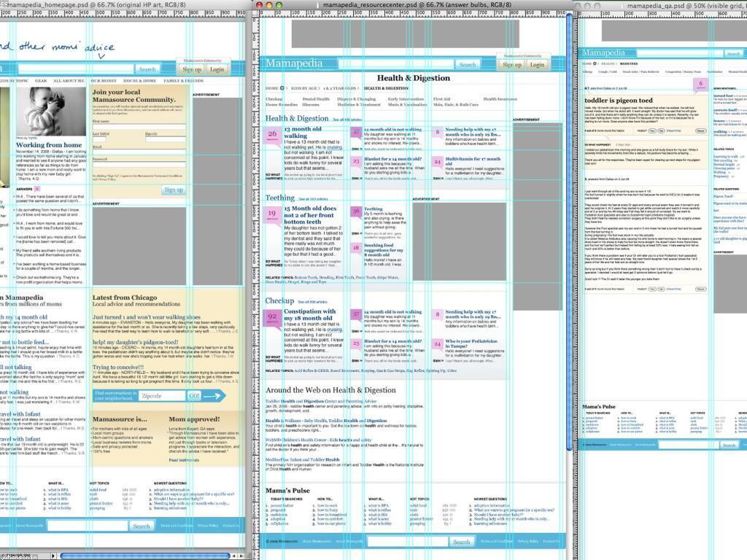747x560 pixels.
Task: Click the Mamapedia logo in resourcecenter document
Action: point(293,63)
